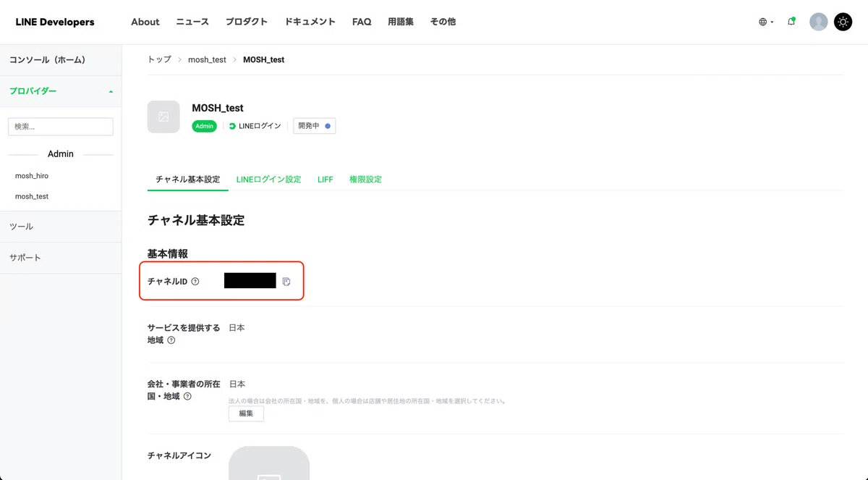
Task: Click the 開発中 status button
Action: tap(315, 126)
